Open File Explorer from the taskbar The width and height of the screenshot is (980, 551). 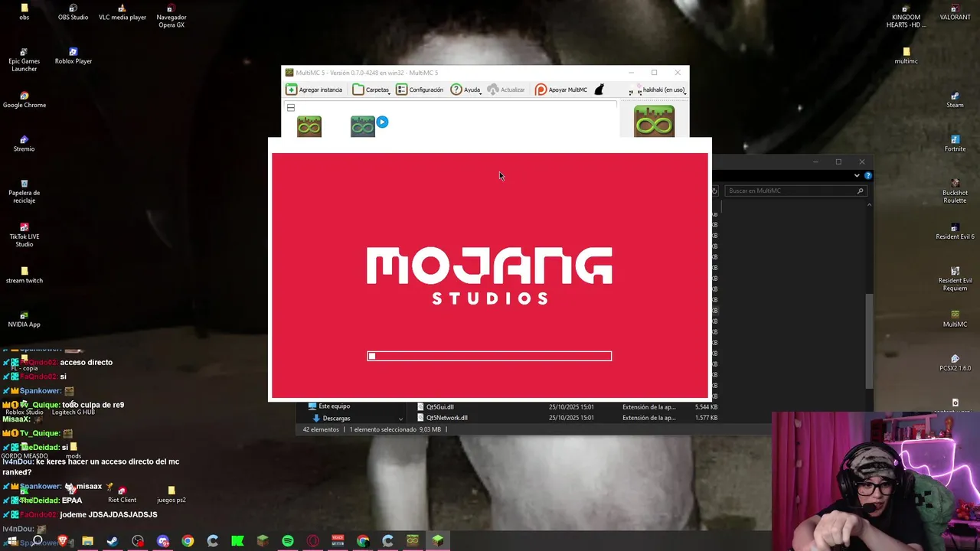pos(87,541)
